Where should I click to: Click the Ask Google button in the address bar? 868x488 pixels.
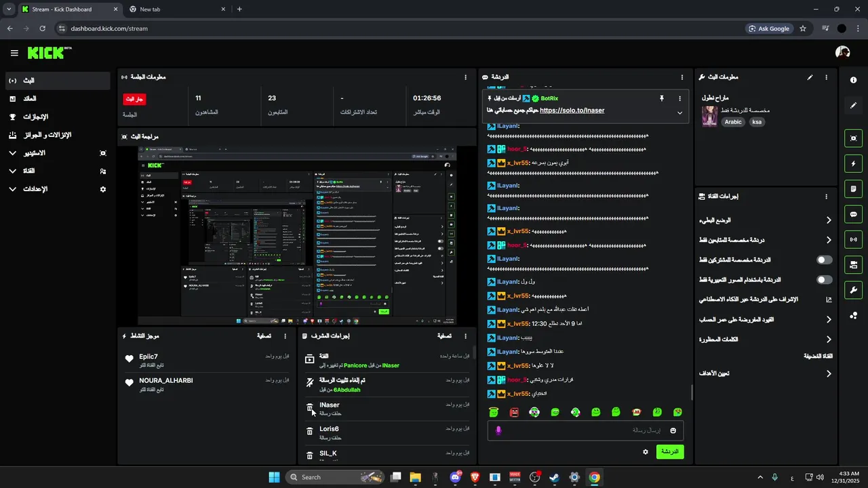click(x=770, y=28)
